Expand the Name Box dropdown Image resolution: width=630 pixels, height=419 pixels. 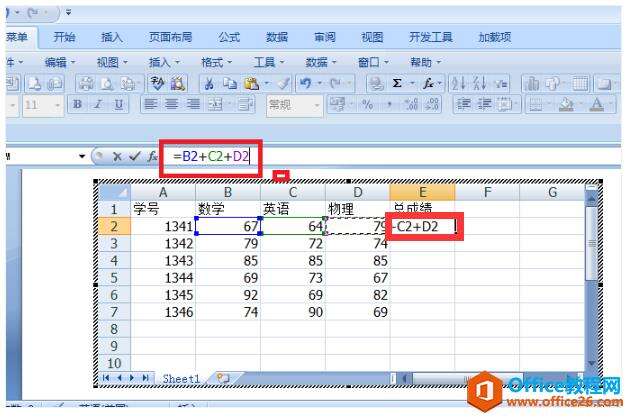(82, 157)
